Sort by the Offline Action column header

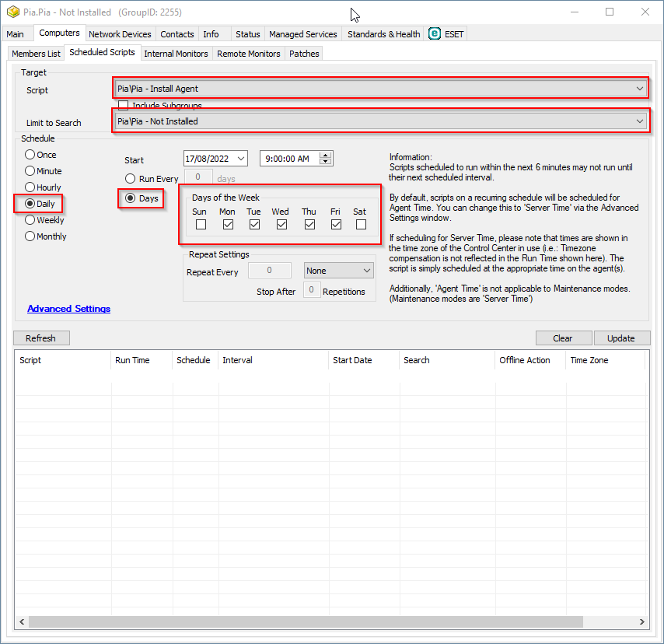tap(530, 360)
